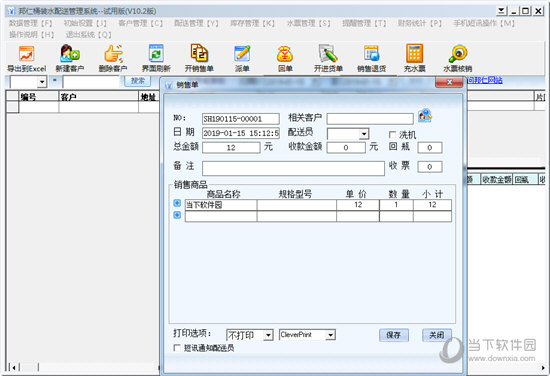Click the NO: order number field

click(241, 119)
